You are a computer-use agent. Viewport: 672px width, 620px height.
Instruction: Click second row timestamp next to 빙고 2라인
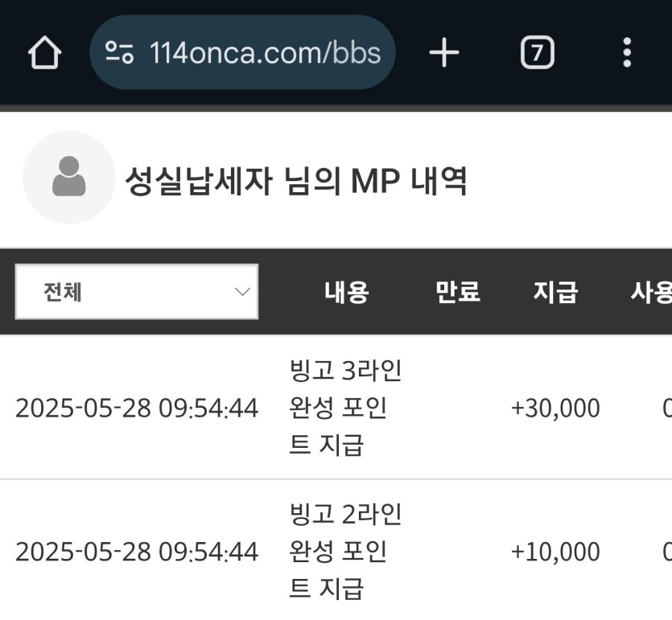[x=137, y=552]
